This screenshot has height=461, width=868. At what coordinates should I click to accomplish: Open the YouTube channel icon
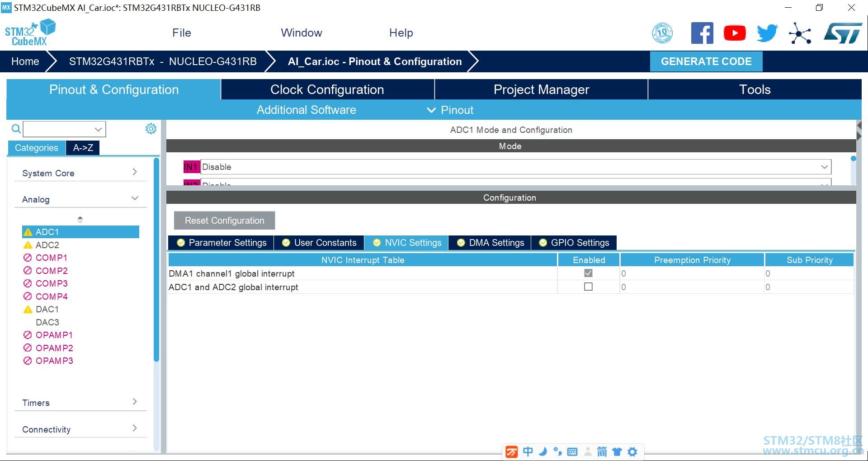735,33
